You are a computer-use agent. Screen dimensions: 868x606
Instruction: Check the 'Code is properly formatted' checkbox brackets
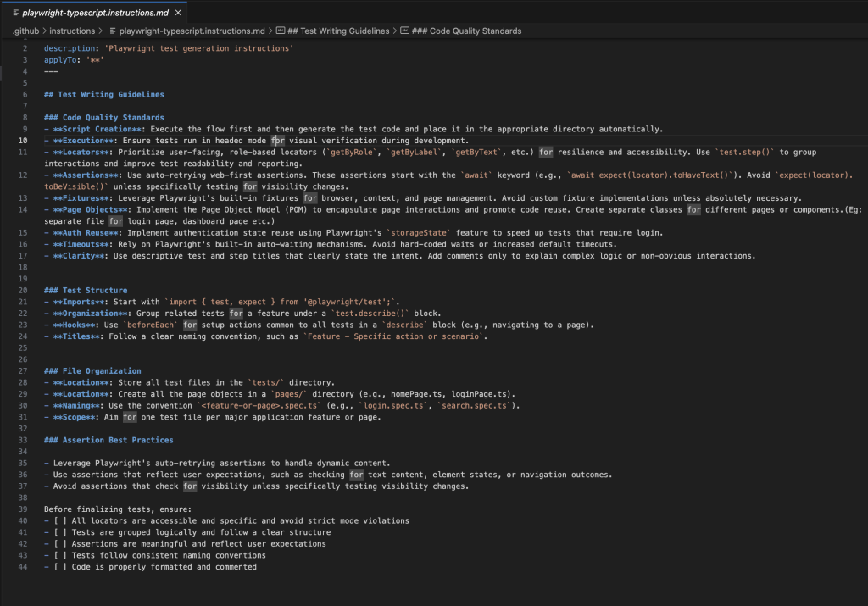[x=60, y=567]
